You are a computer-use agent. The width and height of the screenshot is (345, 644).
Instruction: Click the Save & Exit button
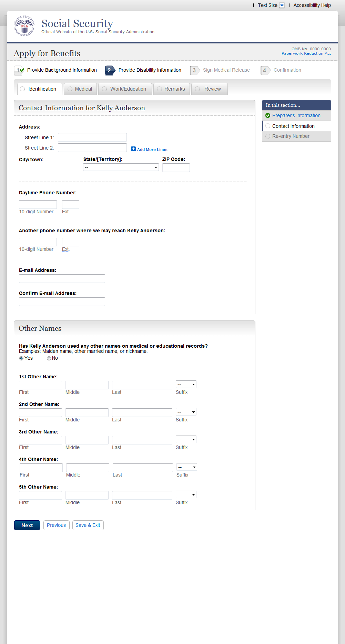click(x=88, y=525)
